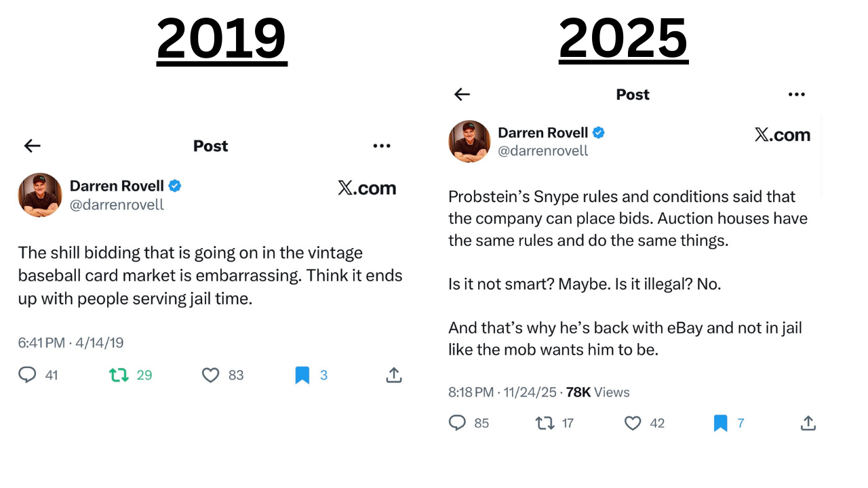Open more options menu on 2025 post

[x=797, y=95]
